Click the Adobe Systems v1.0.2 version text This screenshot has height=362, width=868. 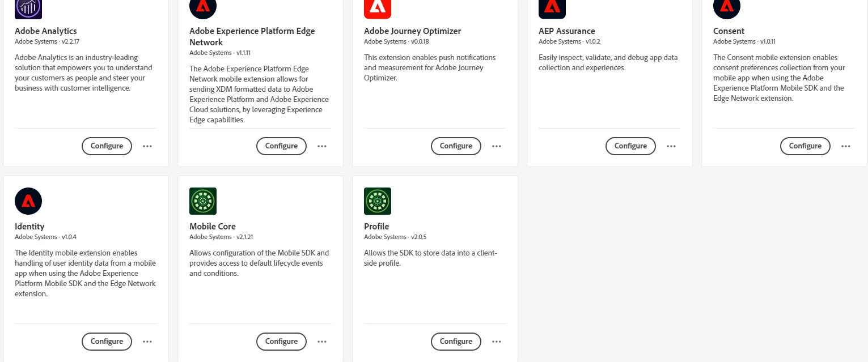point(569,42)
